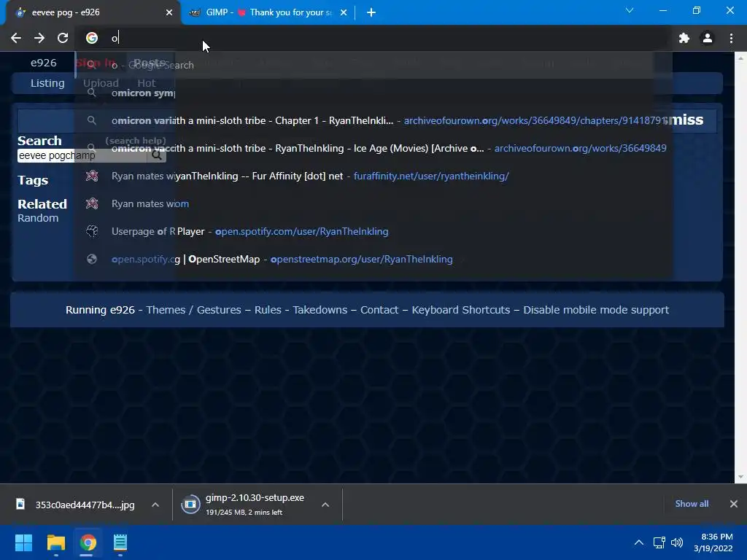Reload the current page
Viewport: 747px width, 560px height.
click(x=63, y=38)
